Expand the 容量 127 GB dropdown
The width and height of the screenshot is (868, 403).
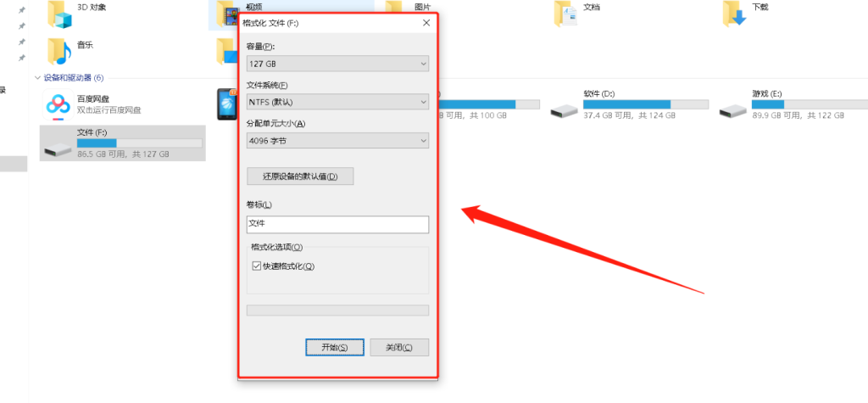337,64
